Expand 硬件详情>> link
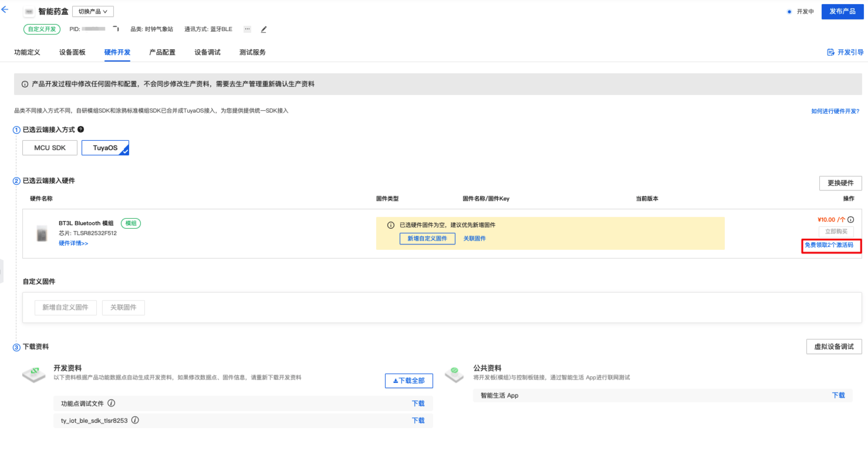 73,243
